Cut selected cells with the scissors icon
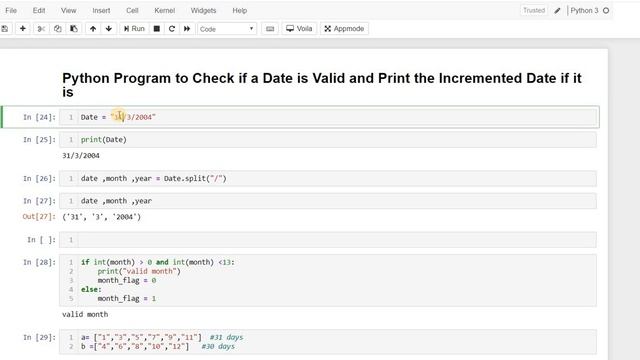Viewport: 640px width, 360px height. 41,29
